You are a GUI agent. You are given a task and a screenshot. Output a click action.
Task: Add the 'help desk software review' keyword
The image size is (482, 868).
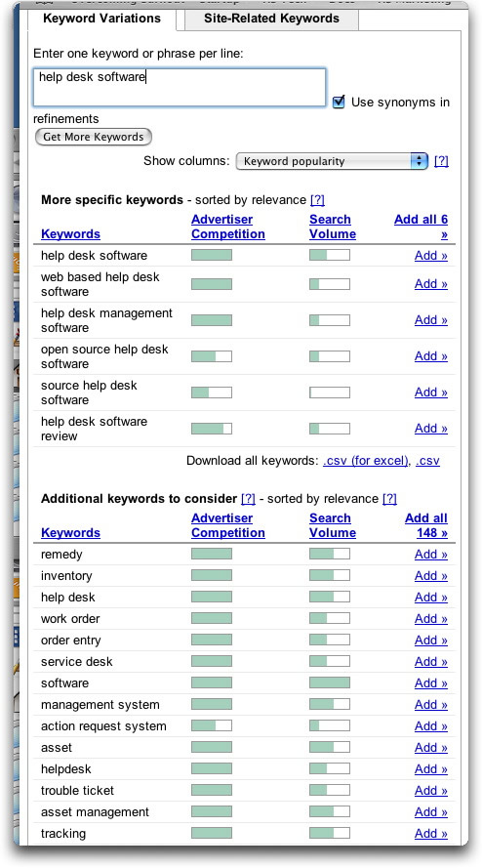pyautogui.click(x=430, y=429)
